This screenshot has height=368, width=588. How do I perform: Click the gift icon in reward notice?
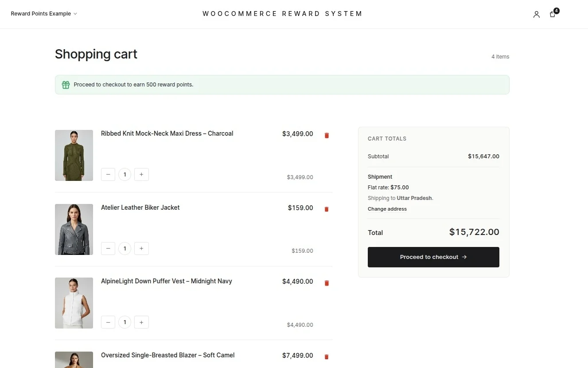pos(66,85)
